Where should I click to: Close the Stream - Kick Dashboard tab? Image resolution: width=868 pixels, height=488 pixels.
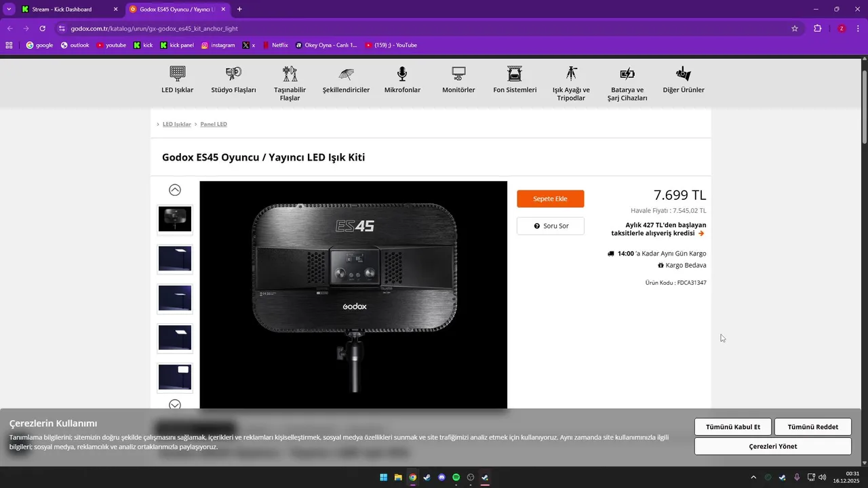115,9
